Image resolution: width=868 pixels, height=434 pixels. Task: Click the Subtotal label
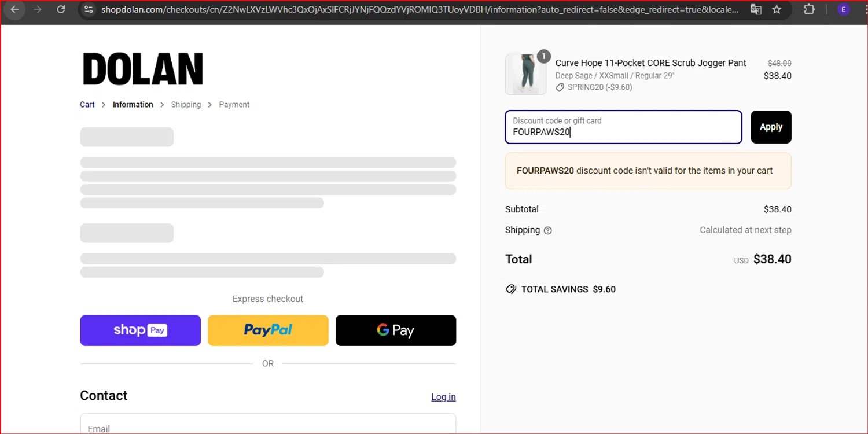click(x=522, y=209)
